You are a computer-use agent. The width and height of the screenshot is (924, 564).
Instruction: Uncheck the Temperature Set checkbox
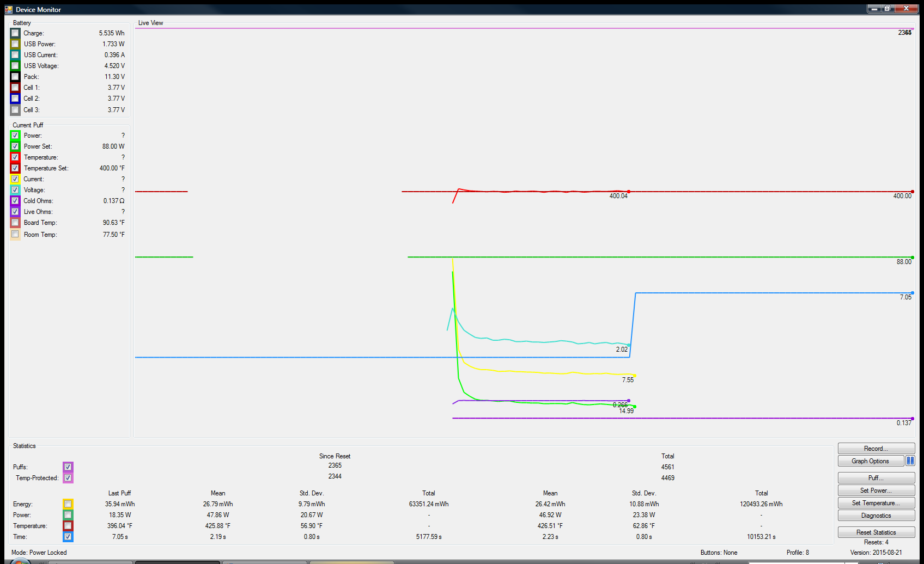click(15, 168)
